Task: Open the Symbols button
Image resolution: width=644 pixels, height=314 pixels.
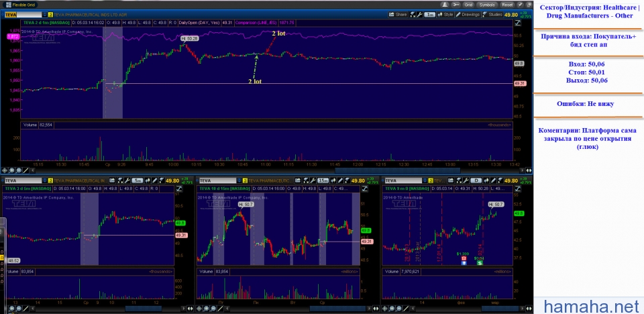Action: click(487, 5)
